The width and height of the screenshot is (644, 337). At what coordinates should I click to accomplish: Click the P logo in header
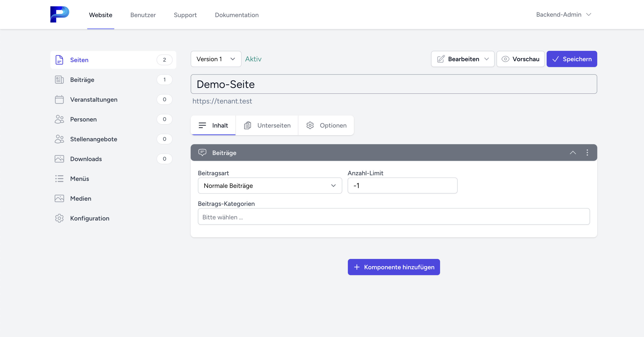(60, 14)
